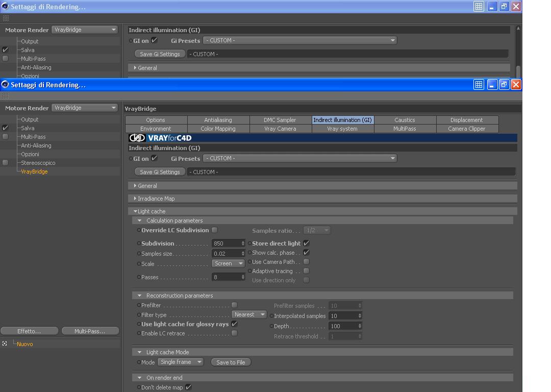This screenshot has height=392, width=551.
Task: Toggle Salva checkbox in front window sidebar
Action: click(5, 128)
